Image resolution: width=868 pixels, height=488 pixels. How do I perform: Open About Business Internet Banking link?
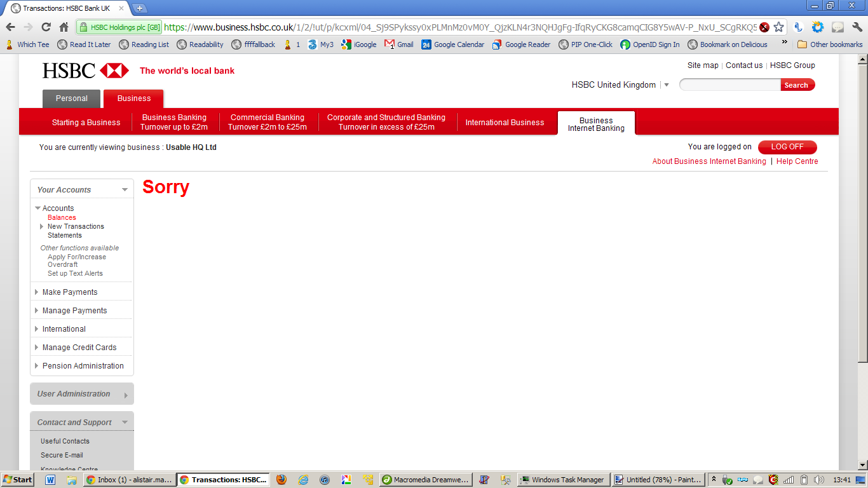point(709,161)
